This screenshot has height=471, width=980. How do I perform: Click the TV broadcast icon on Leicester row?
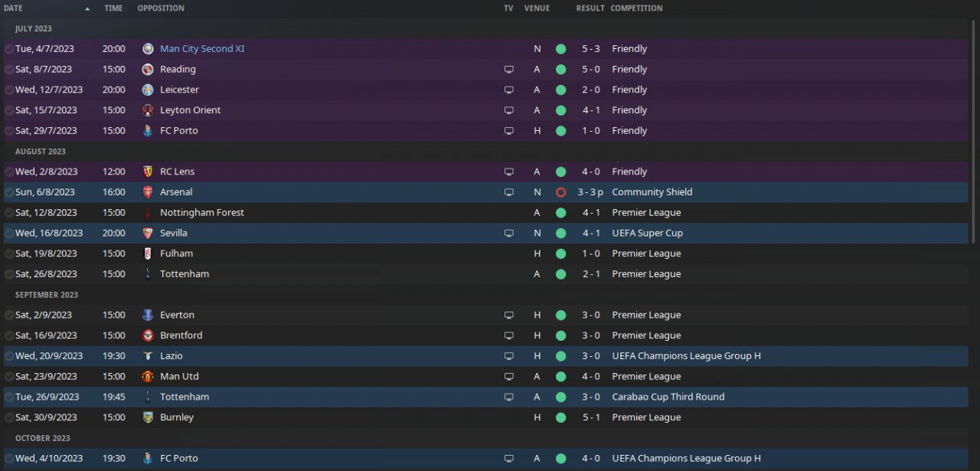click(508, 90)
